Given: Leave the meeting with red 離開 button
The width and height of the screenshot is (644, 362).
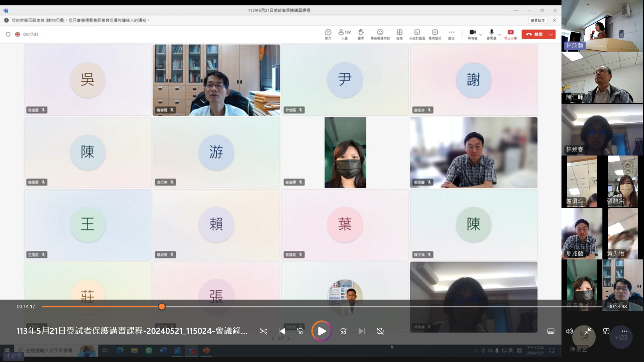Looking at the screenshot, I should [x=534, y=34].
